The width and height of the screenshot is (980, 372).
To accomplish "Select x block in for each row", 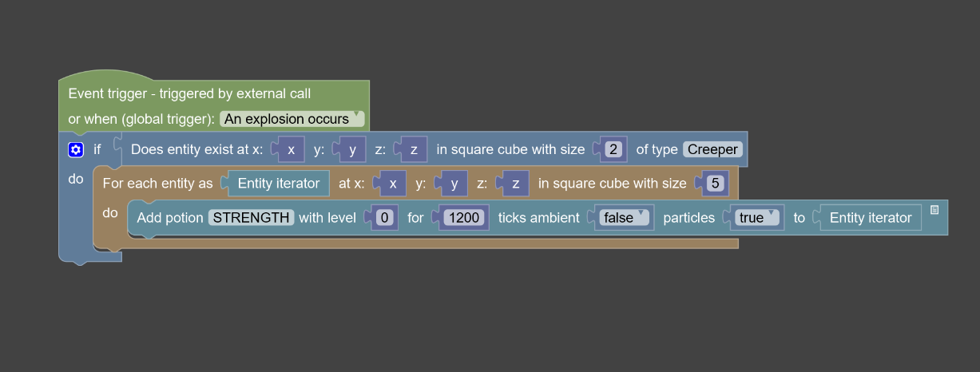I will pos(392,184).
